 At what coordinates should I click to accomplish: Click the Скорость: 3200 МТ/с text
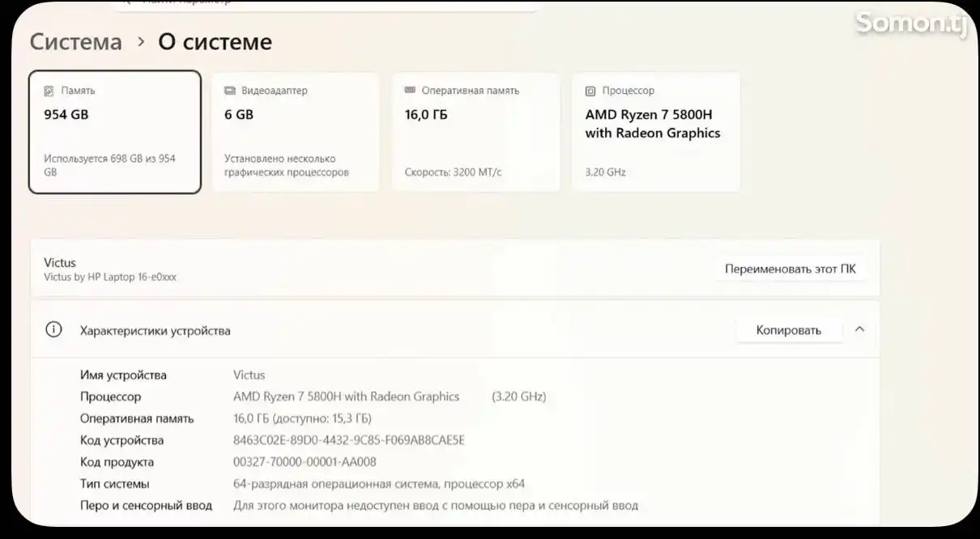453,172
